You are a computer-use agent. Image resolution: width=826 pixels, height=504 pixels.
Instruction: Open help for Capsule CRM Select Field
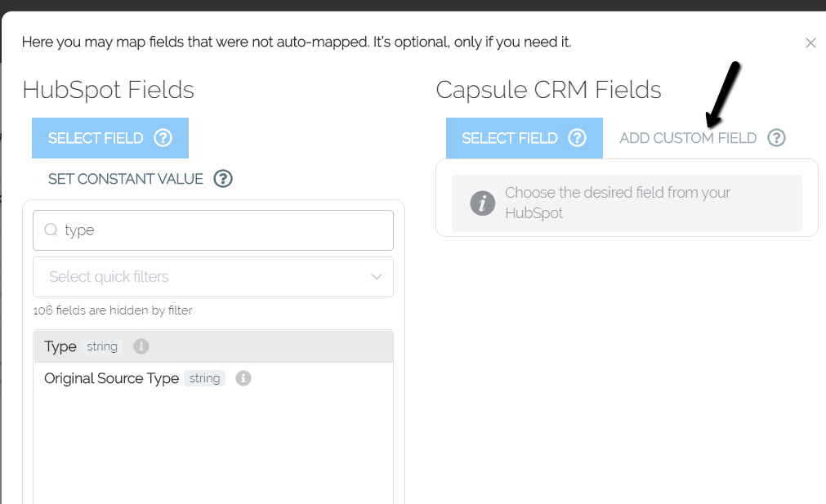(x=577, y=138)
